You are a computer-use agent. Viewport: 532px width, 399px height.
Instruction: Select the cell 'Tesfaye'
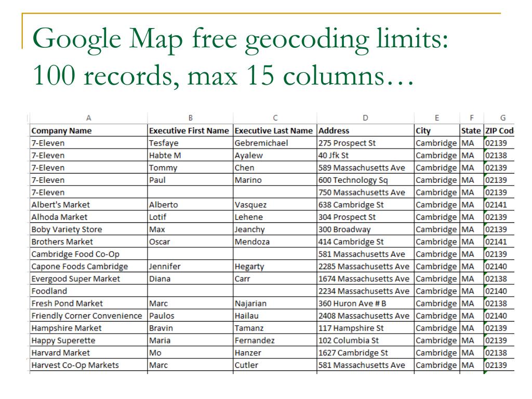click(190, 143)
